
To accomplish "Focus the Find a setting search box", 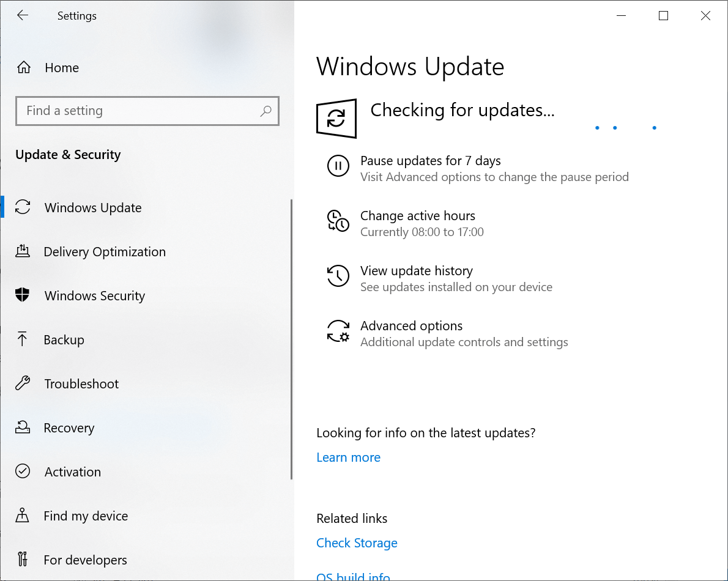I will [147, 111].
